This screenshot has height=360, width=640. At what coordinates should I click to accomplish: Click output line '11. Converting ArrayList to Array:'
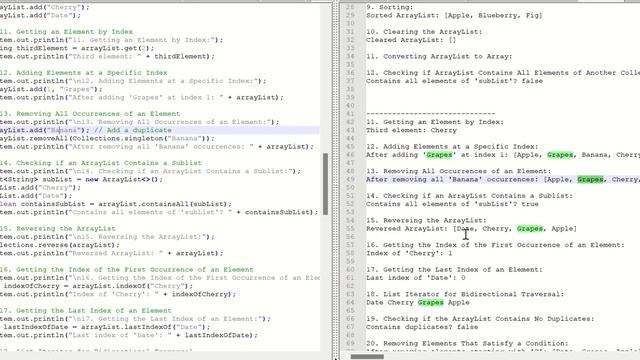pos(439,56)
